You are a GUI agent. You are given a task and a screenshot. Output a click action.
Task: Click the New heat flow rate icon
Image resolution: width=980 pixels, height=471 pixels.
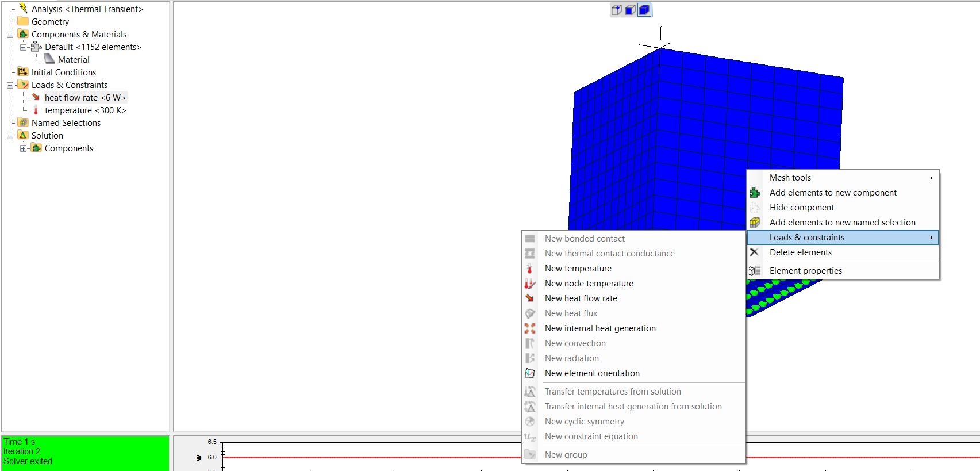(530, 298)
